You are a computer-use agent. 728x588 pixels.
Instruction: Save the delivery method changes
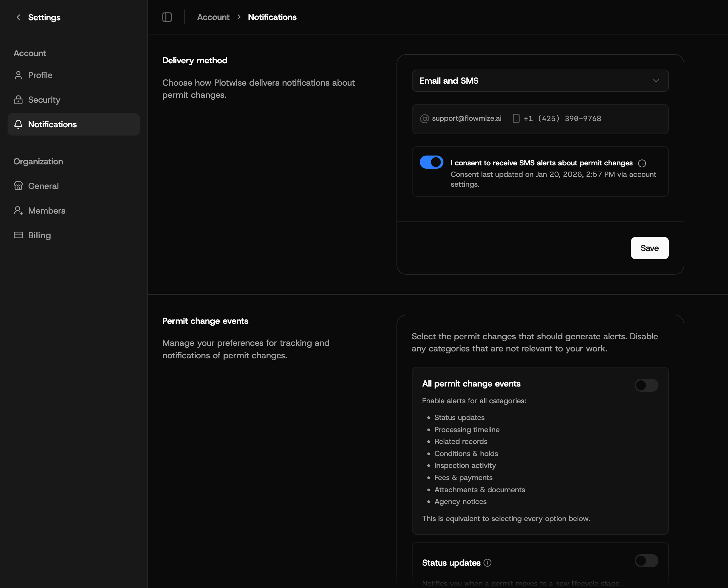pyautogui.click(x=650, y=248)
